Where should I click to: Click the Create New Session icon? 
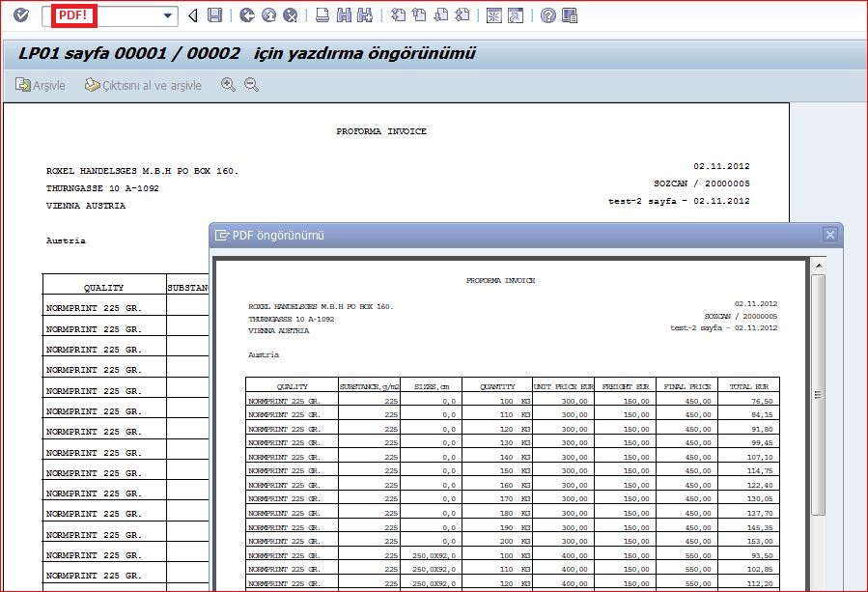click(x=493, y=15)
